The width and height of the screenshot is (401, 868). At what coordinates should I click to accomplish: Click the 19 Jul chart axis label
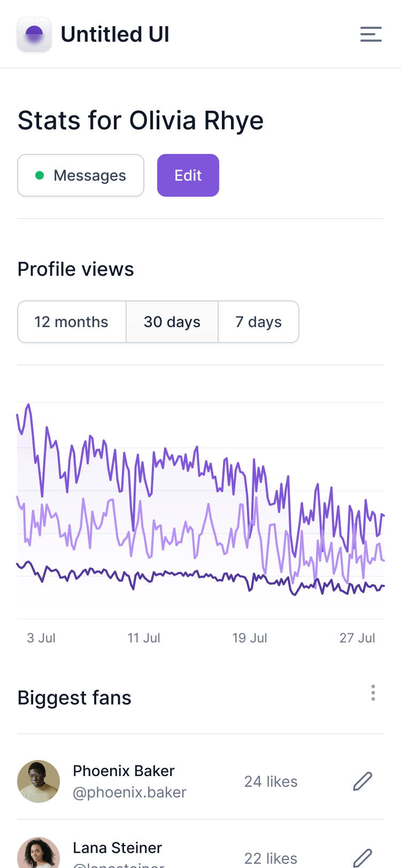click(x=250, y=638)
